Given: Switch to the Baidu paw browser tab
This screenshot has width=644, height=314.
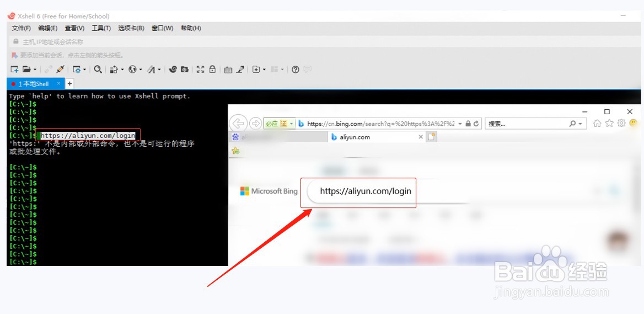Looking at the screenshot, I should (x=278, y=137).
